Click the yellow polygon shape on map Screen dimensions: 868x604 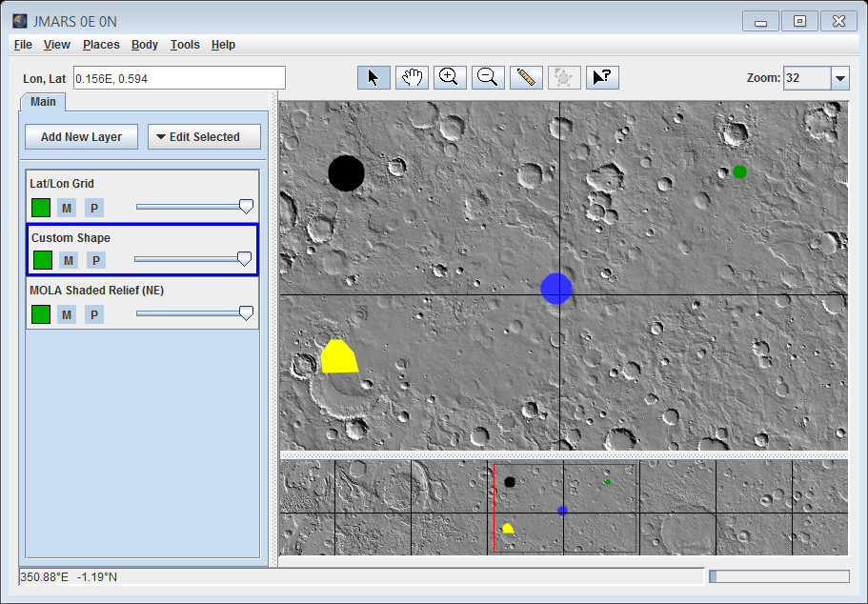[338, 358]
